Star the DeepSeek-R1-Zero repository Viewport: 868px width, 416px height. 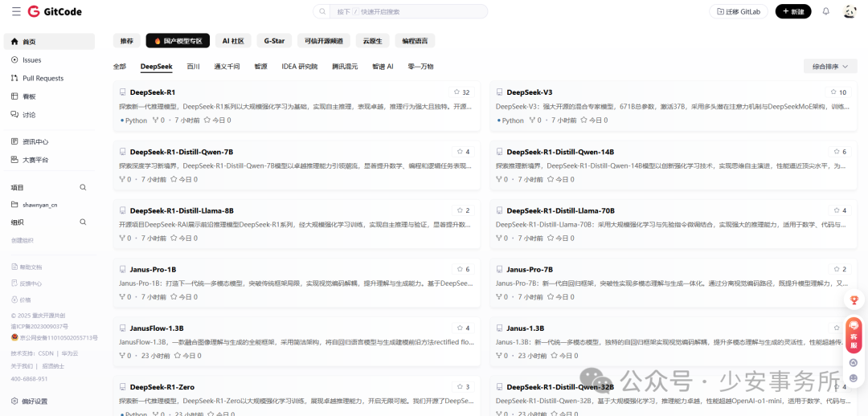(464, 386)
